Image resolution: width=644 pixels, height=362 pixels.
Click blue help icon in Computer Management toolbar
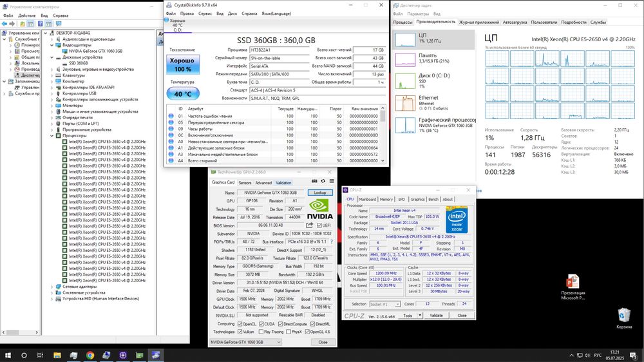pyautogui.click(x=40, y=24)
